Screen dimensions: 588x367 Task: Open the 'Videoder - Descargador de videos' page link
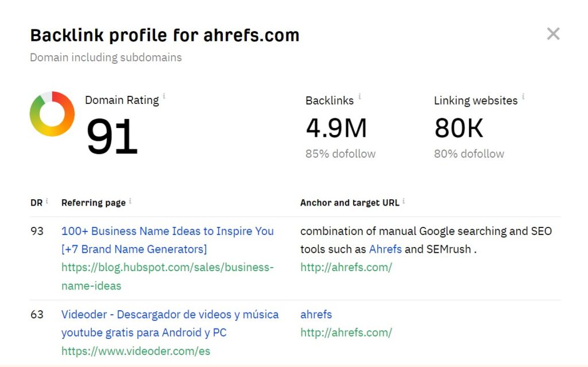click(x=170, y=323)
